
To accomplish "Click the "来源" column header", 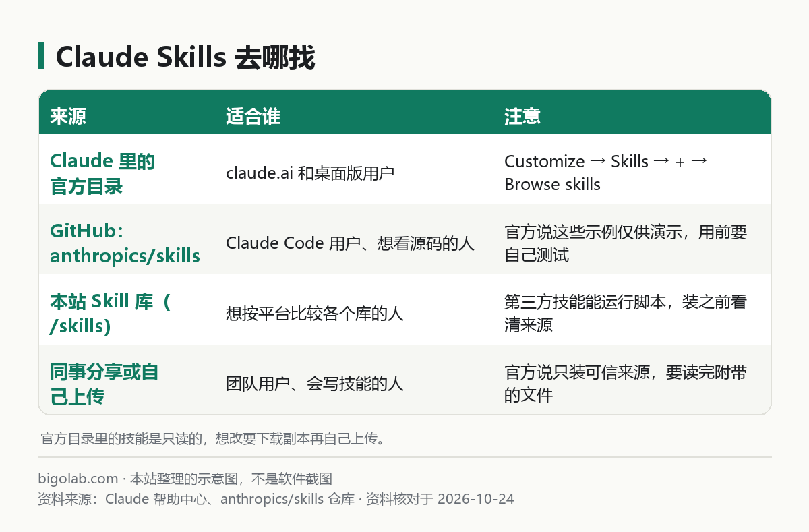I will click(x=68, y=117).
